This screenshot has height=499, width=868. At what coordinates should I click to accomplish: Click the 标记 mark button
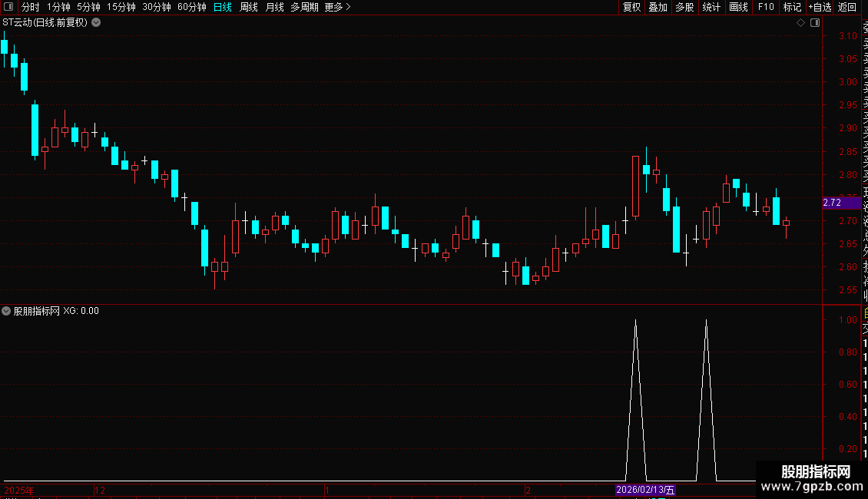pos(792,7)
